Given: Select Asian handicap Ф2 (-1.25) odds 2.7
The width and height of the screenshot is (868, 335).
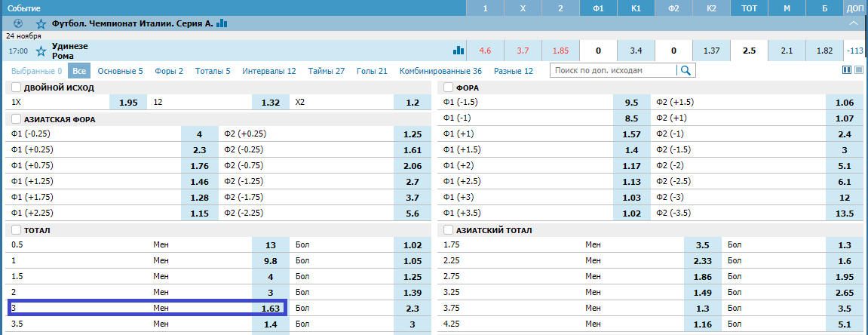Looking at the screenshot, I should point(413,182).
